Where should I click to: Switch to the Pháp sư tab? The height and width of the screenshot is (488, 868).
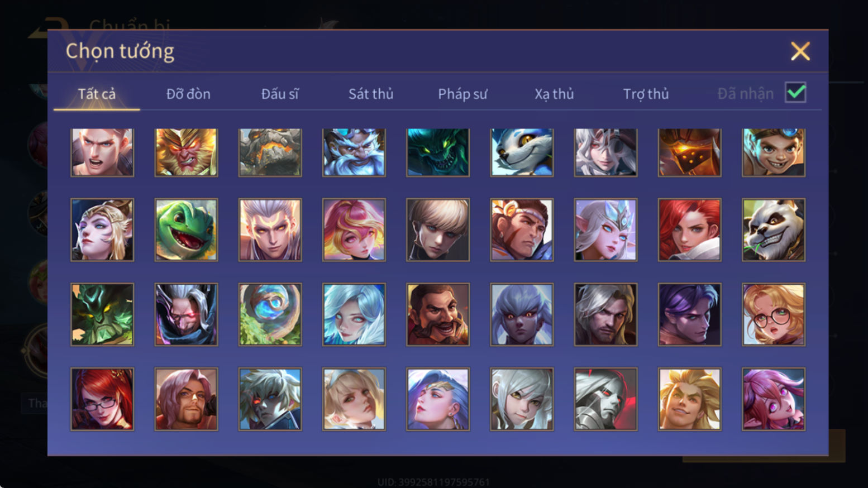click(x=462, y=94)
